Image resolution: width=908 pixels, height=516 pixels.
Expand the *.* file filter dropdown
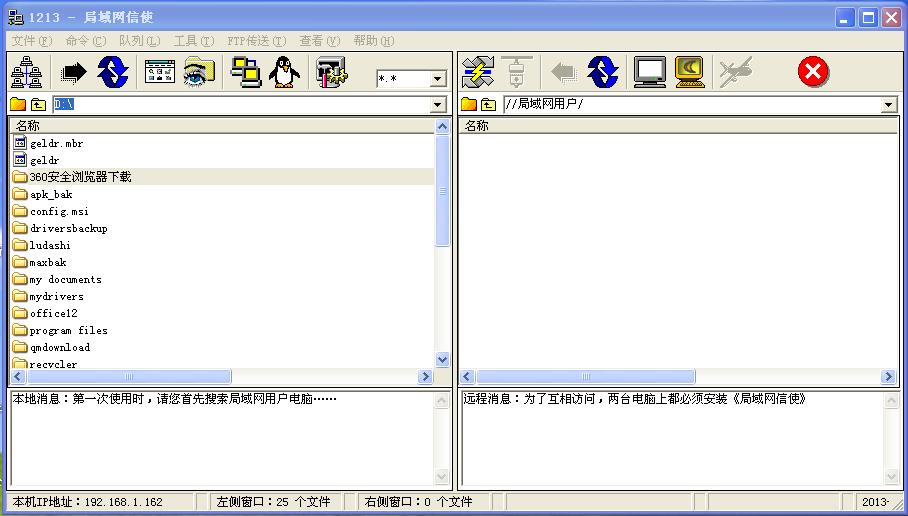438,78
